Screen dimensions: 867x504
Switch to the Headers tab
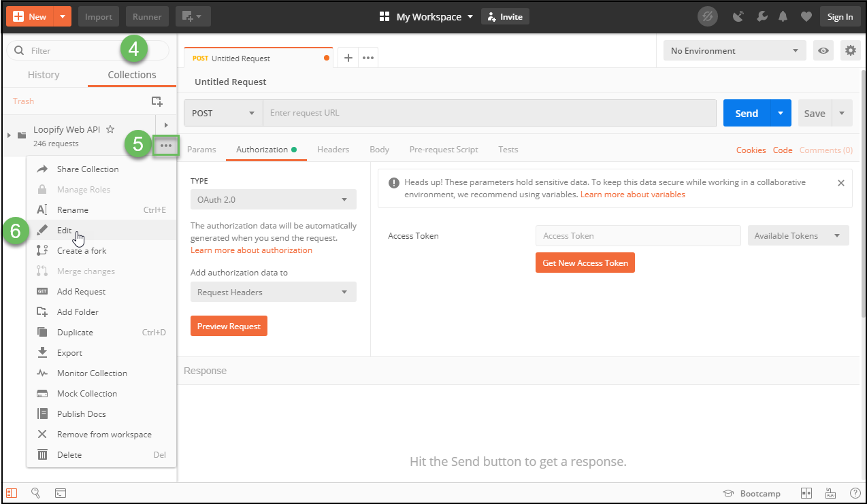[333, 150]
